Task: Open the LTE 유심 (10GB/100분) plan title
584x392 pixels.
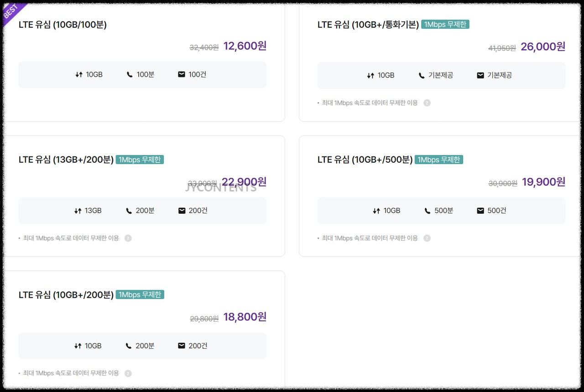Action: [x=63, y=25]
